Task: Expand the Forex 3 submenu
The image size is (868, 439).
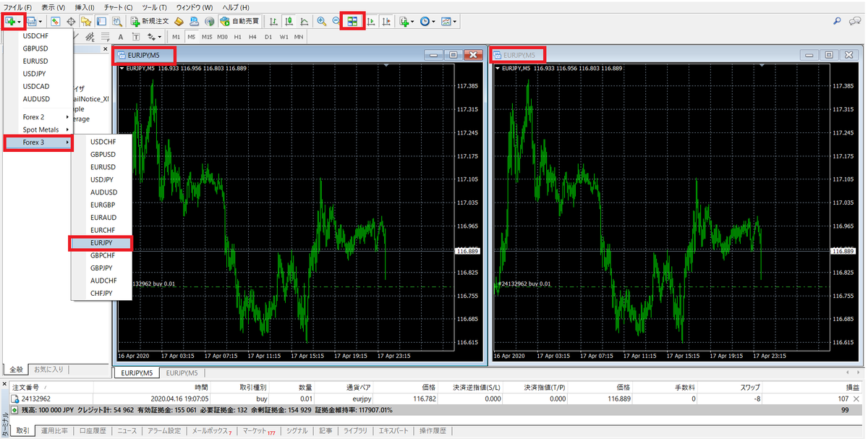Action: pyautogui.click(x=38, y=142)
